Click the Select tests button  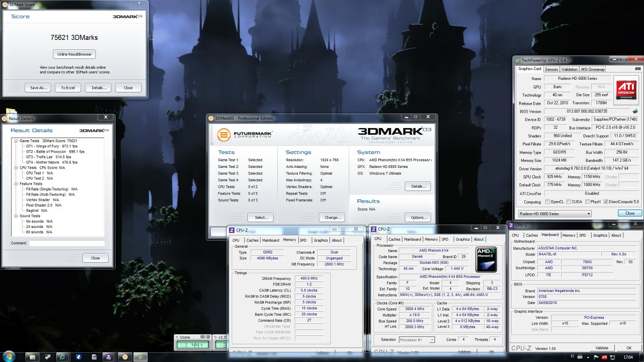click(261, 217)
